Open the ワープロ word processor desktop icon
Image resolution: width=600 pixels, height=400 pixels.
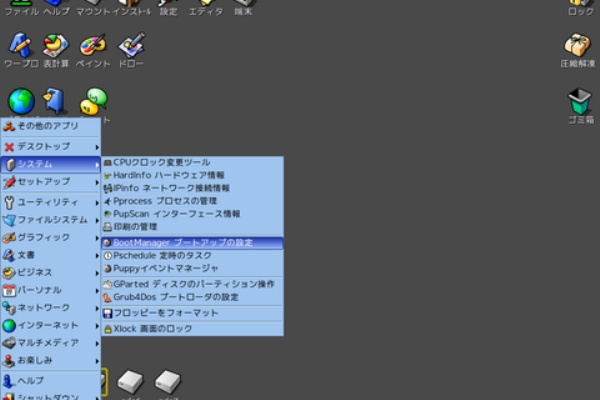21,48
